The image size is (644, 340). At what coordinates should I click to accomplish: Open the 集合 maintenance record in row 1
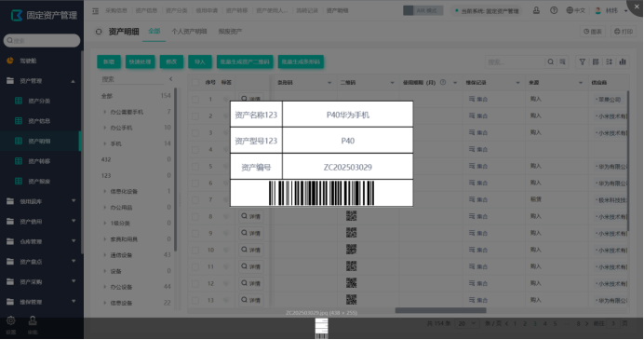(x=478, y=99)
